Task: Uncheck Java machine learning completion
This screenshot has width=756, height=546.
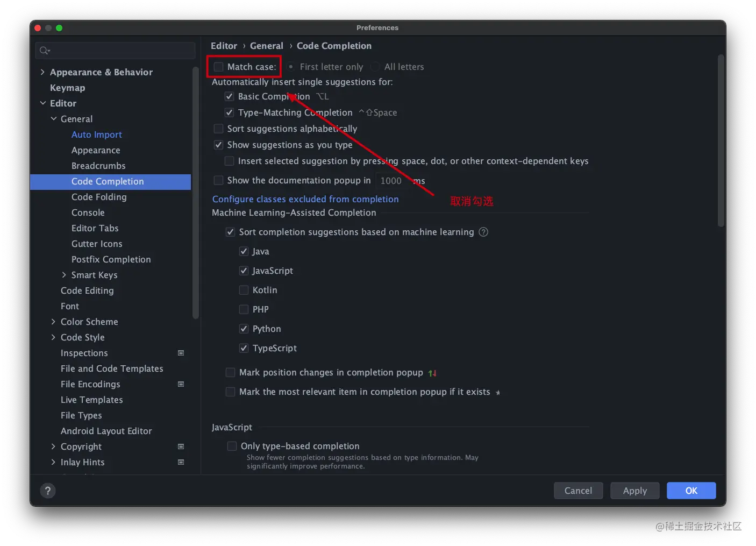Action: (x=244, y=251)
